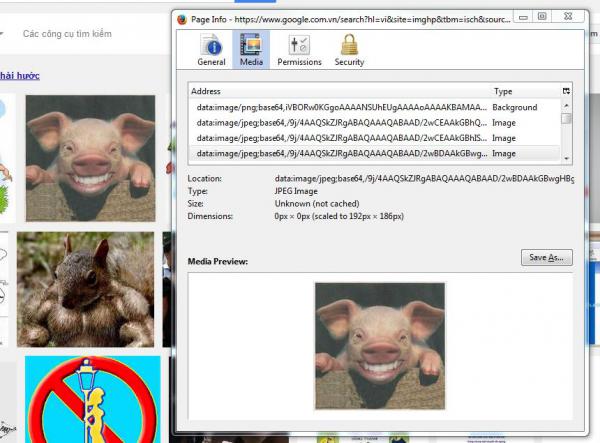Open the squirrel thumbnail in Google results
This screenshot has height=443, width=600.
click(85, 289)
